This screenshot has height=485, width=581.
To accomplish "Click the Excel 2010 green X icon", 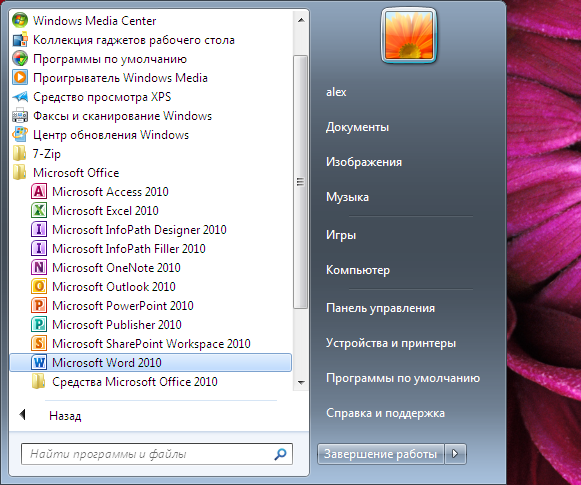I will click(x=39, y=210).
